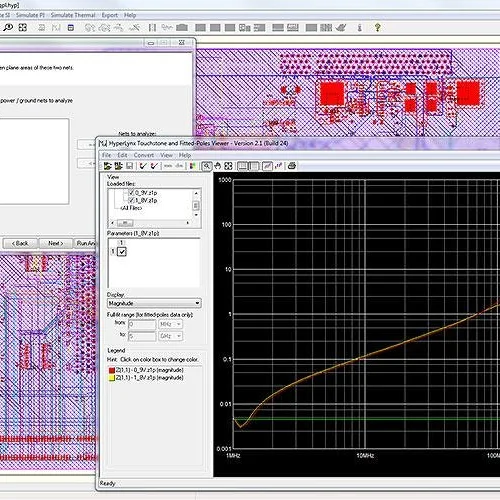Change the red color box for 0_9V.z1p
The width and height of the screenshot is (500, 500).
112,370
